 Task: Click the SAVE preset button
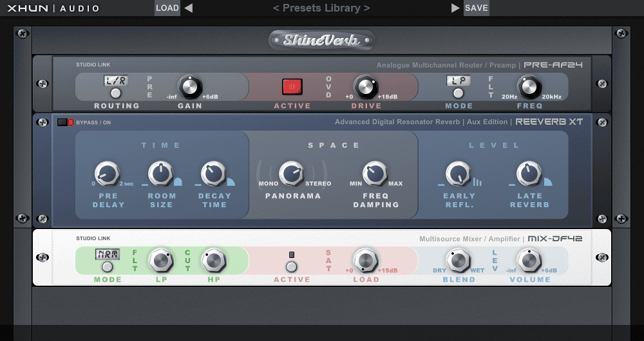pyautogui.click(x=476, y=8)
